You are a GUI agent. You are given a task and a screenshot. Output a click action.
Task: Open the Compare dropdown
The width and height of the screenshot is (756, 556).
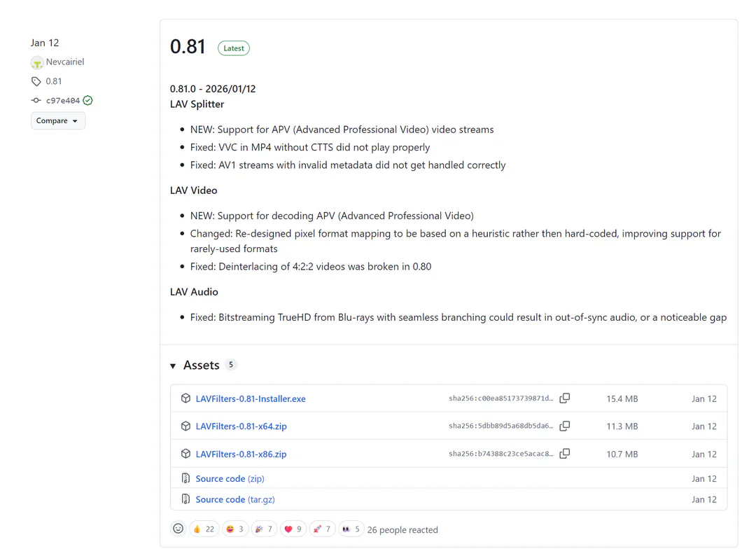pos(57,120)
